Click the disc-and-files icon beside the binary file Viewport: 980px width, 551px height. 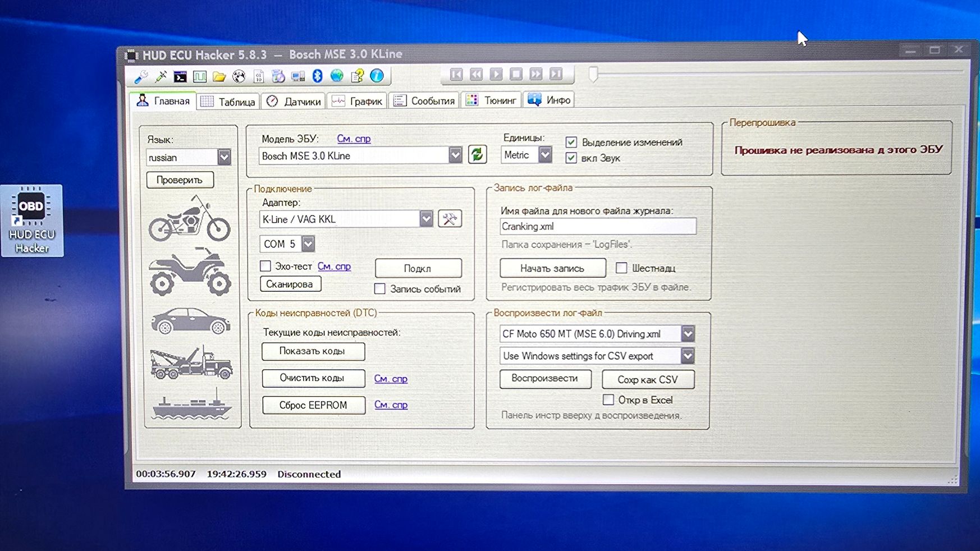(x=278, y=76)
